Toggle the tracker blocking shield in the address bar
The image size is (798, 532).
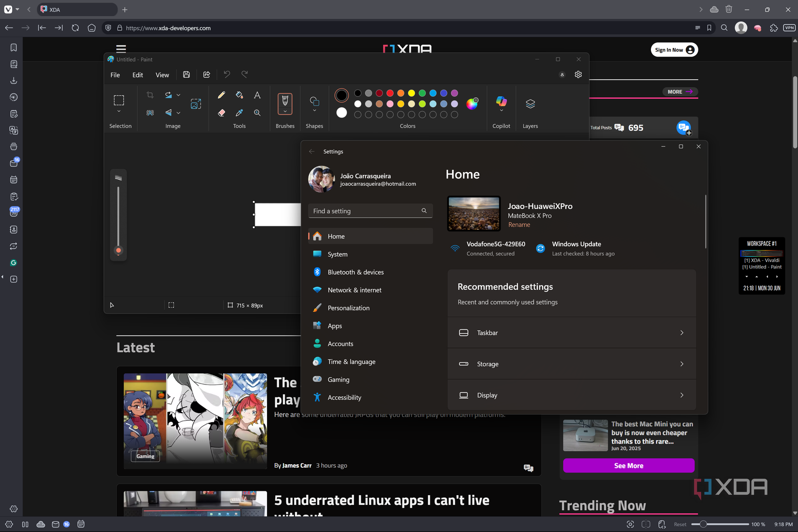coord(108,28)
